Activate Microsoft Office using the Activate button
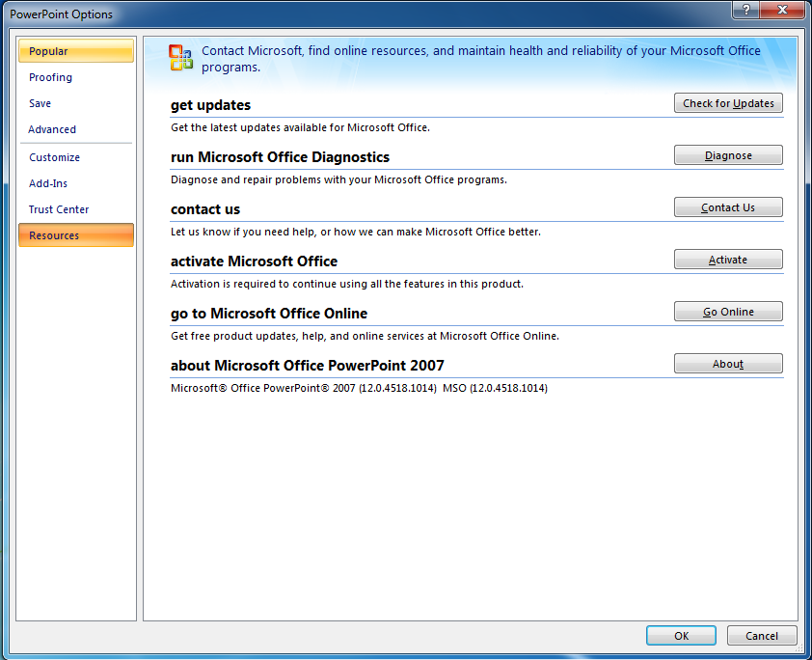Screen dimensions: 812x660 [x=728, y=260]
